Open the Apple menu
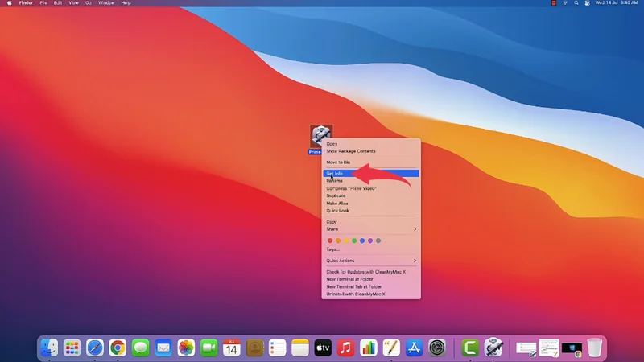Screen dimensions: 644x362 point(8,3)
